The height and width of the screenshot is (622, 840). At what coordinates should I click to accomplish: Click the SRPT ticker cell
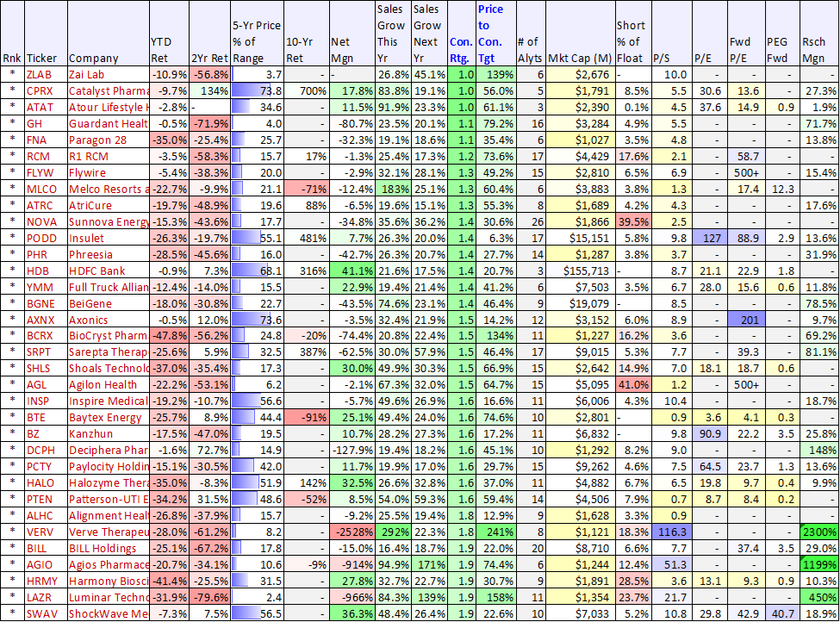(x=46, y=352)
